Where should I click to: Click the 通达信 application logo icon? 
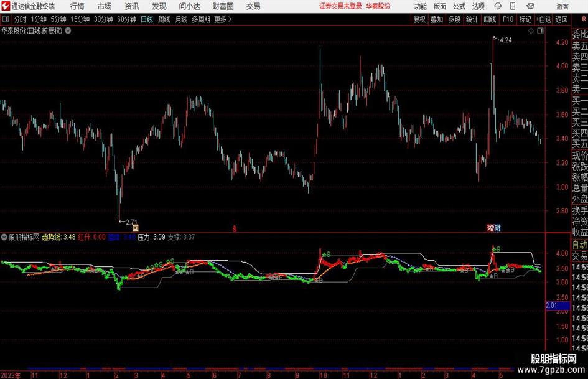6,6
